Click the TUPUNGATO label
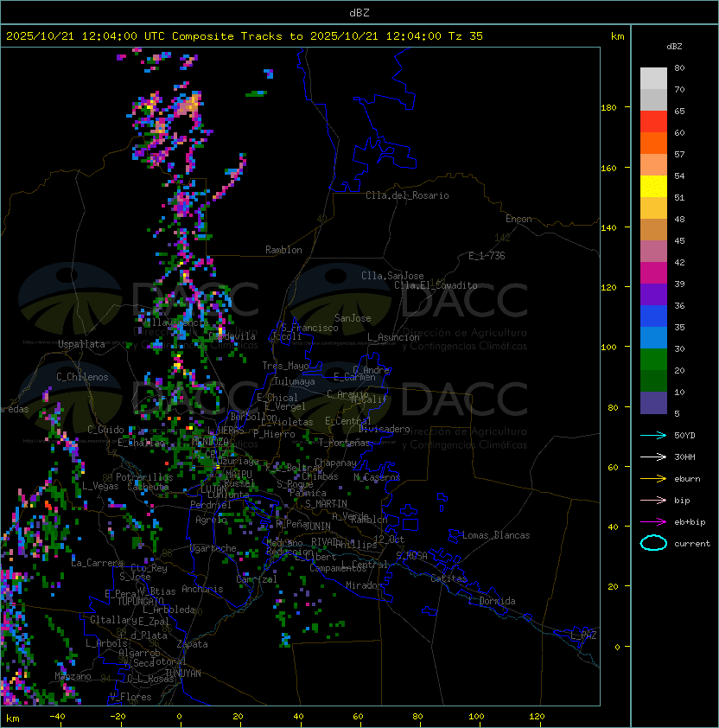Image resolution: width=719 pixels, height=728 pixels. click(140, 602)
